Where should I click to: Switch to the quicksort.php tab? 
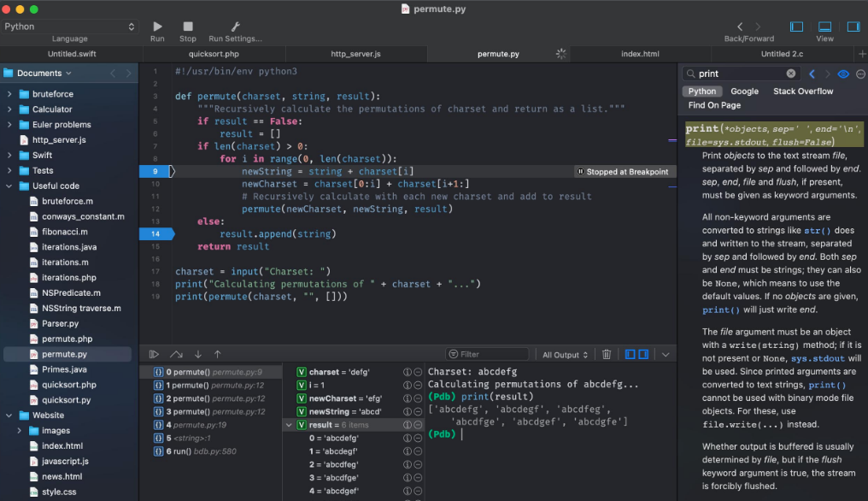214,54
